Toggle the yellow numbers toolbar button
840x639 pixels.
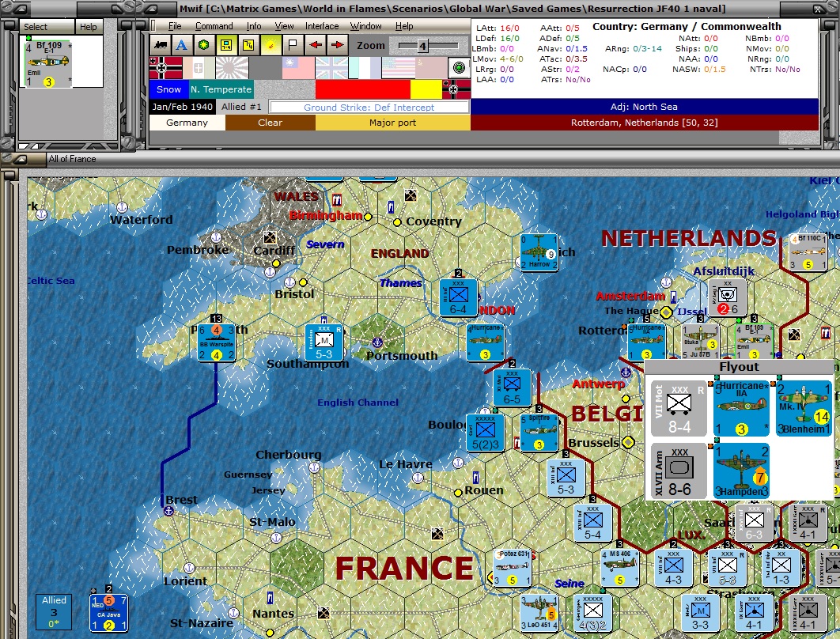click(248, 46)
